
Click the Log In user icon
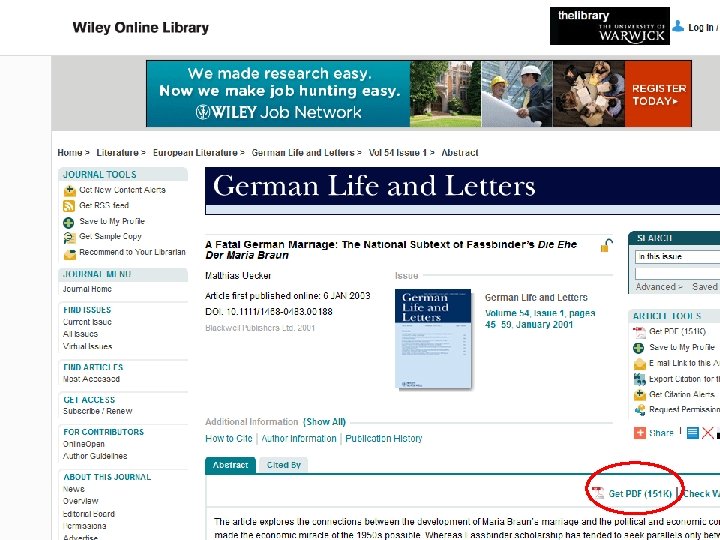tap(678, 26)
